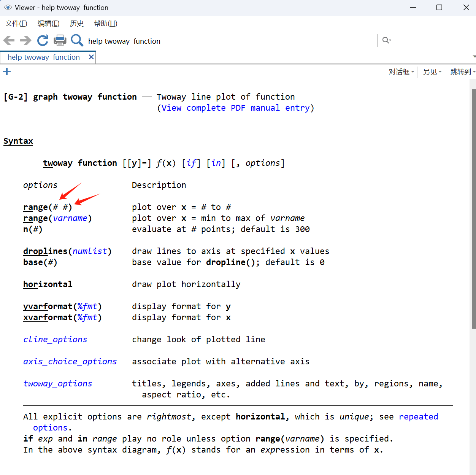Click the help command address field
This screenshot has width=476, height=475.
click(x=231, y=41)
